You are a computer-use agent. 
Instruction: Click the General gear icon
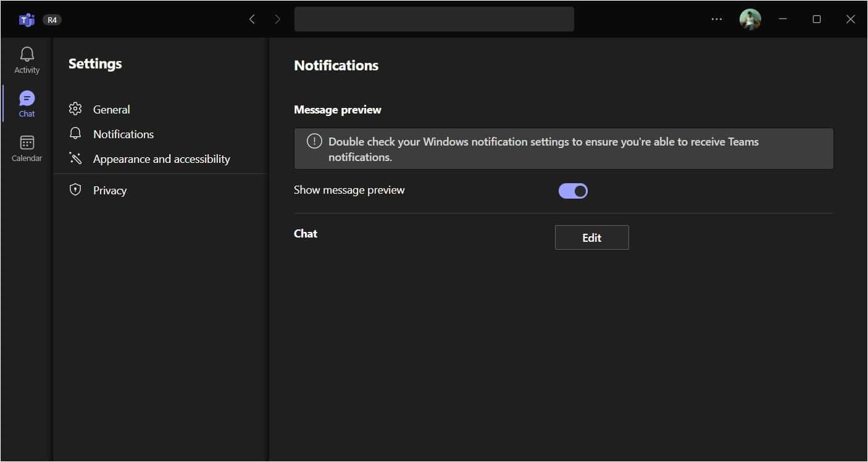(75, 109)
